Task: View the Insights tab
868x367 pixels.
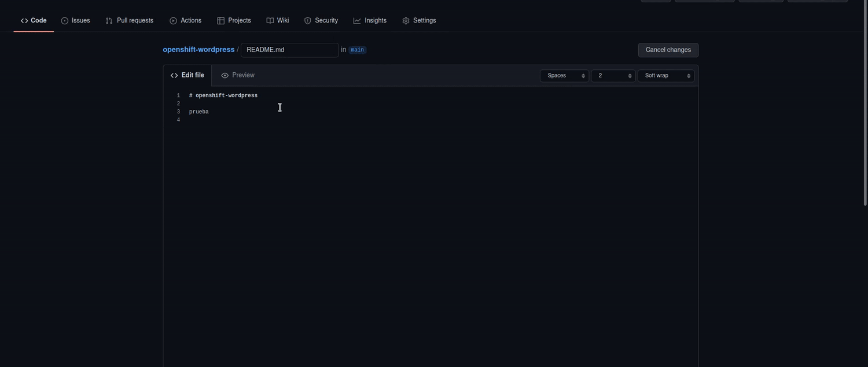Action: point(370,21)
